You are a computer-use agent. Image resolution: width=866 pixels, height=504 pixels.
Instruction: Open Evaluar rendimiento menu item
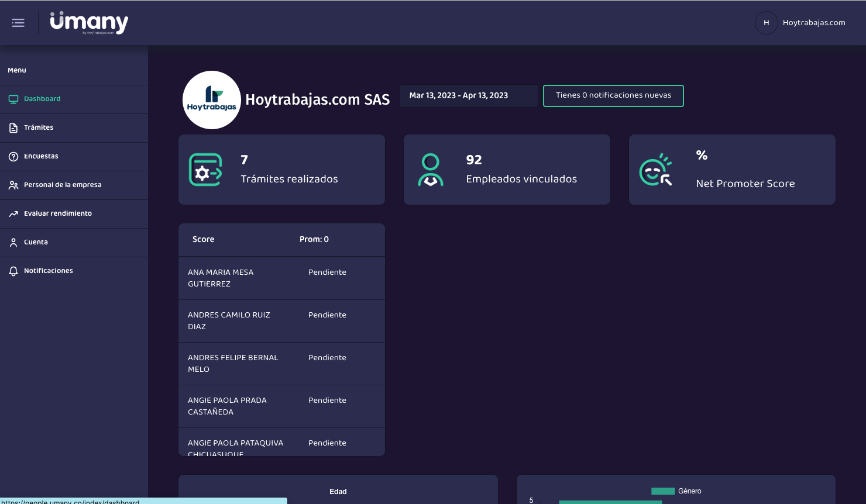pyautogui.click(x=74, y=214)
